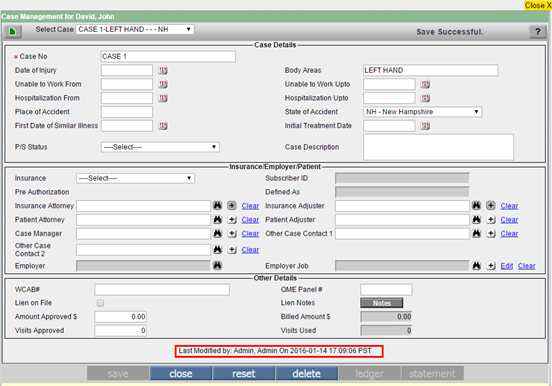Screen dimensions: 552x386
Task: Expand the State of Accident dropdown
Action: point(422,112)
